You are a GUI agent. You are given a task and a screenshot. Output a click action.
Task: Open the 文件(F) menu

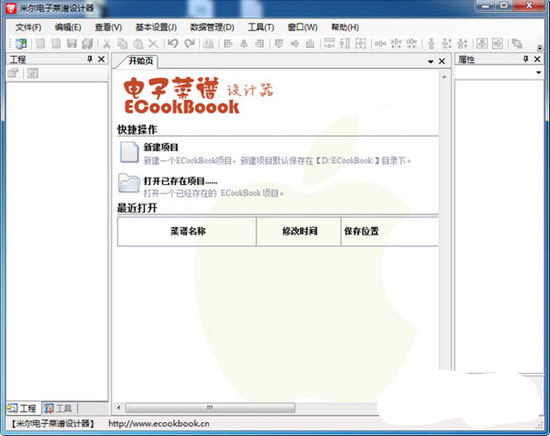tap(28, 27)
